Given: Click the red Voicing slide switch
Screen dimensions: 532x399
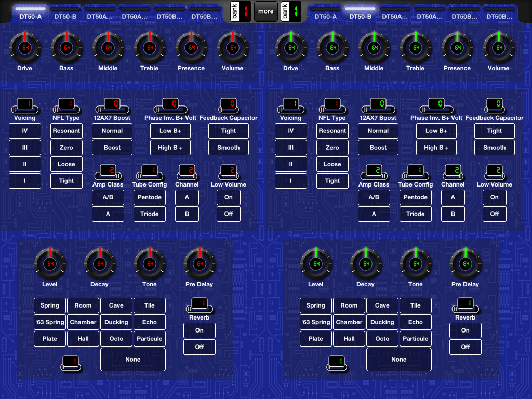Looking at the screenshot, I should tap(25, 105).
